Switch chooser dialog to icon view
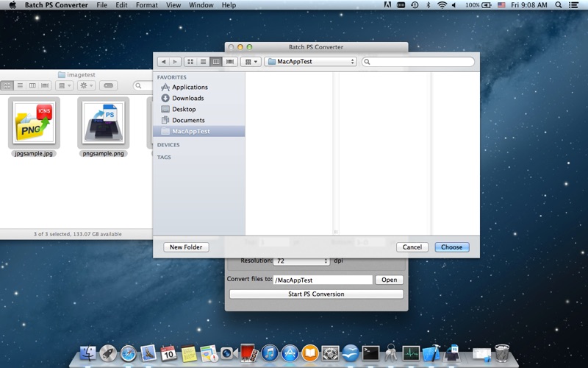This screenshot has height=368, width=588. [x=190, y=62]
